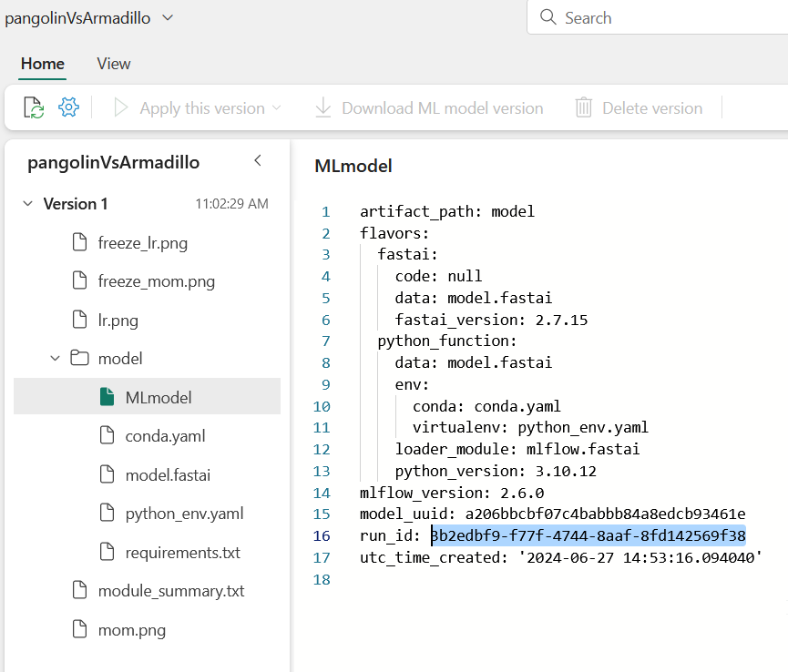Image resolution: width=788 pixels, height=672 pixels.
Task: Open the pangolinVsArmadillo title dropdown
Action: pyautogui.click(x=167, y=17)
